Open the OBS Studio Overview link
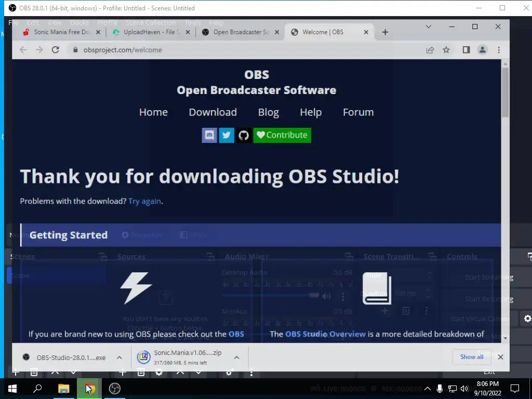532x399 pixels. click(x=325, y=334)
